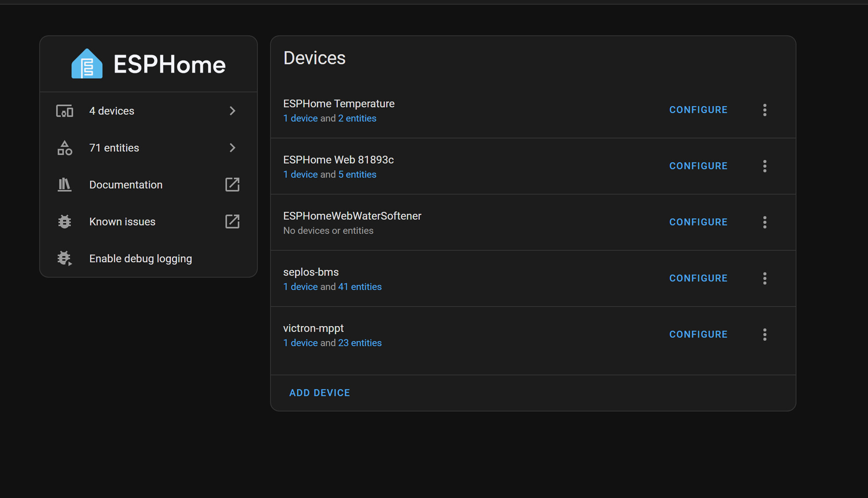The height and width of the screenshot is (498, 868).
Task: Click the devices icon beside 4 devices
Action: (65, 111)
